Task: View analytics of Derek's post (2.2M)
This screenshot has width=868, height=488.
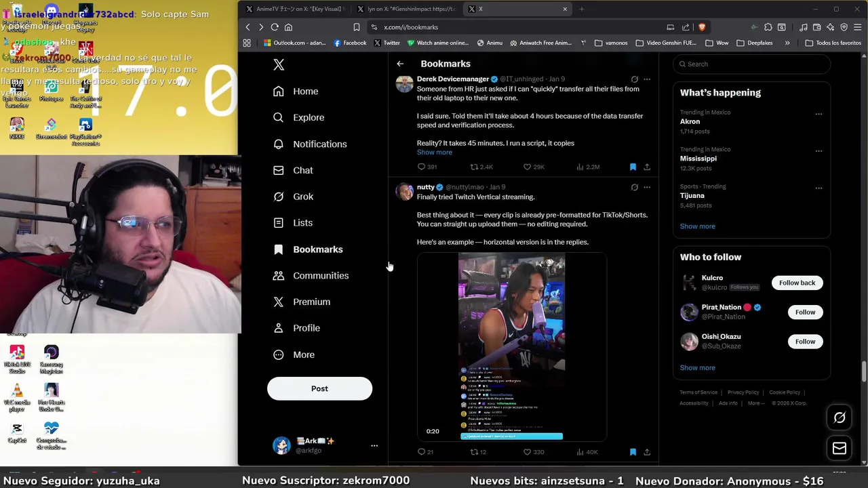Action: pyautogui.click(x=587, y=167)
